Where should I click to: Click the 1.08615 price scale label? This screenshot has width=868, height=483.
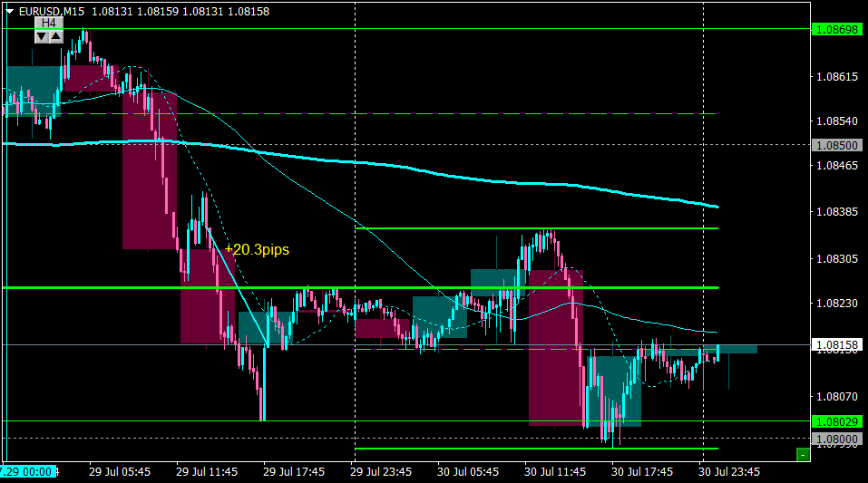[837, 76]
